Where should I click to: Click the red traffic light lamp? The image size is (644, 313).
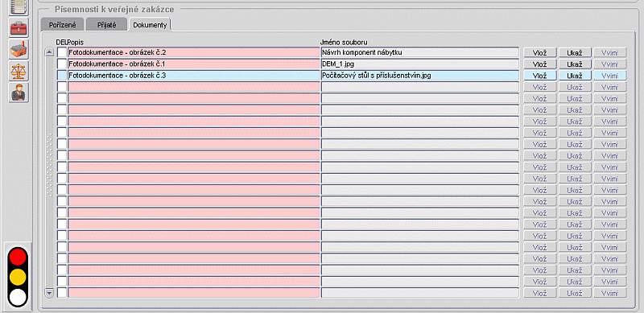pos(18,257)
